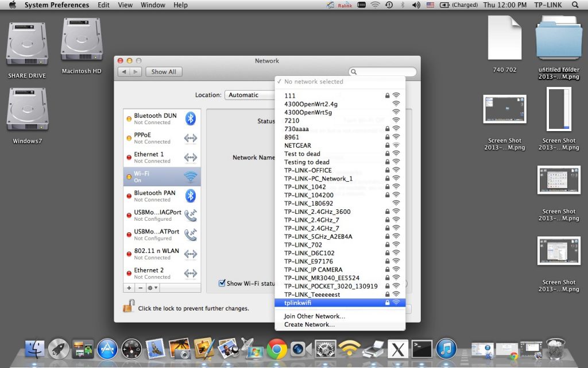Select the 4300OpenWrt5g network

tap(340, 112)
